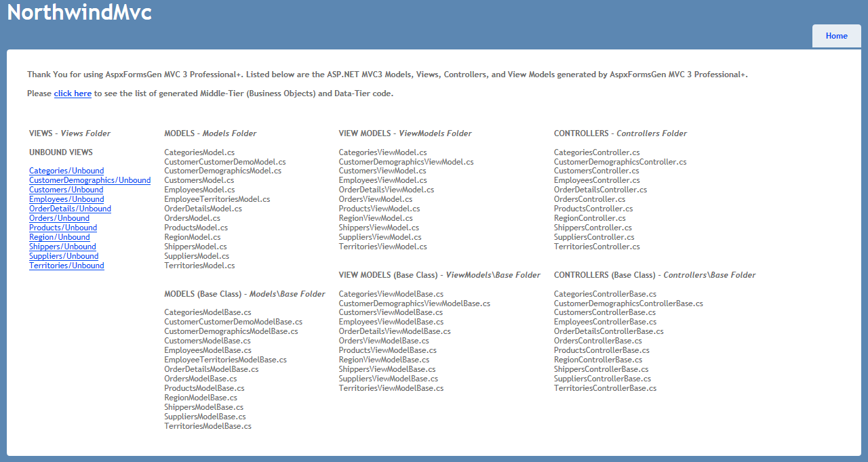The height and width of the screenshot is (462, 868).
Task: Click OrdersModel.cs in Models list
Action: tap(192, 218)
